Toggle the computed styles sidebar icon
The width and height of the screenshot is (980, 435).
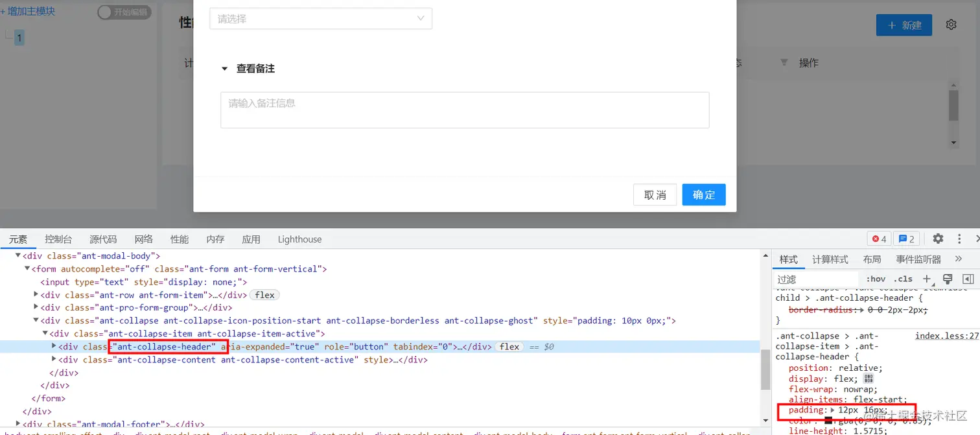[x=968, y=279]
